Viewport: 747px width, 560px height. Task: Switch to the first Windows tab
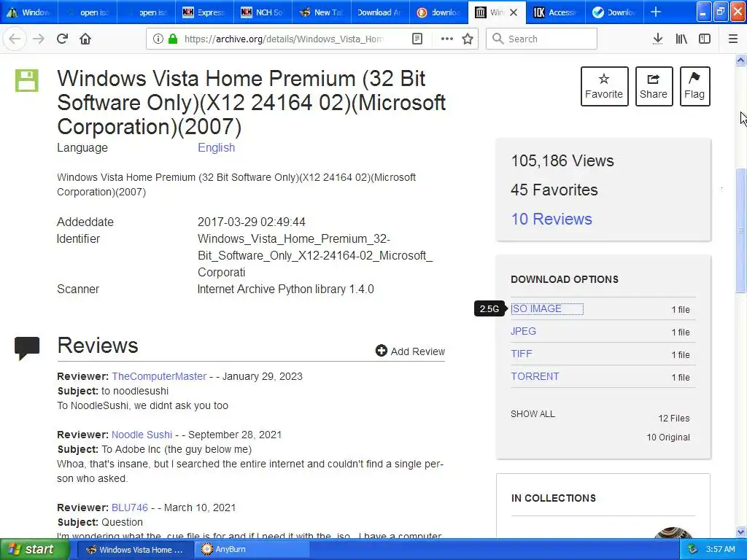tap(29, 12)
